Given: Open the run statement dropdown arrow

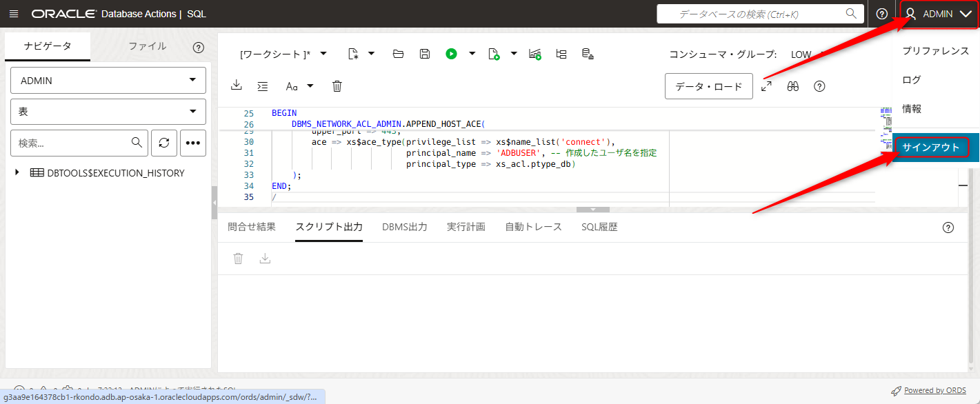Looking at the screenshot, I should (x=472, y=53).
